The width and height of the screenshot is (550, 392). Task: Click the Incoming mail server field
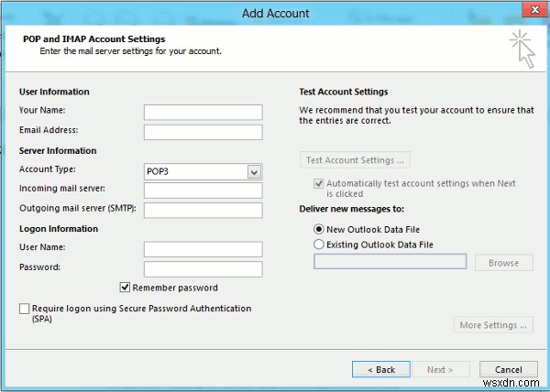(203, 191)
